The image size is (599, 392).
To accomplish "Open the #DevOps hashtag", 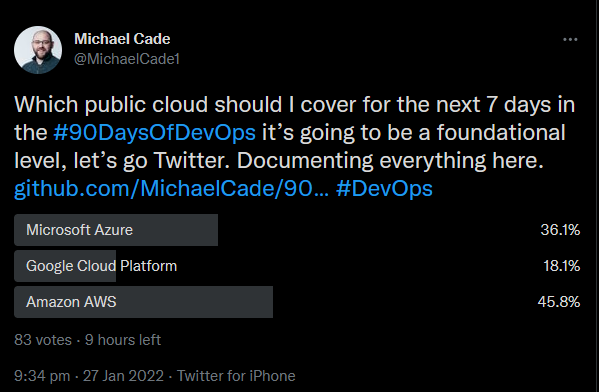I will click(x=384, y=188).
